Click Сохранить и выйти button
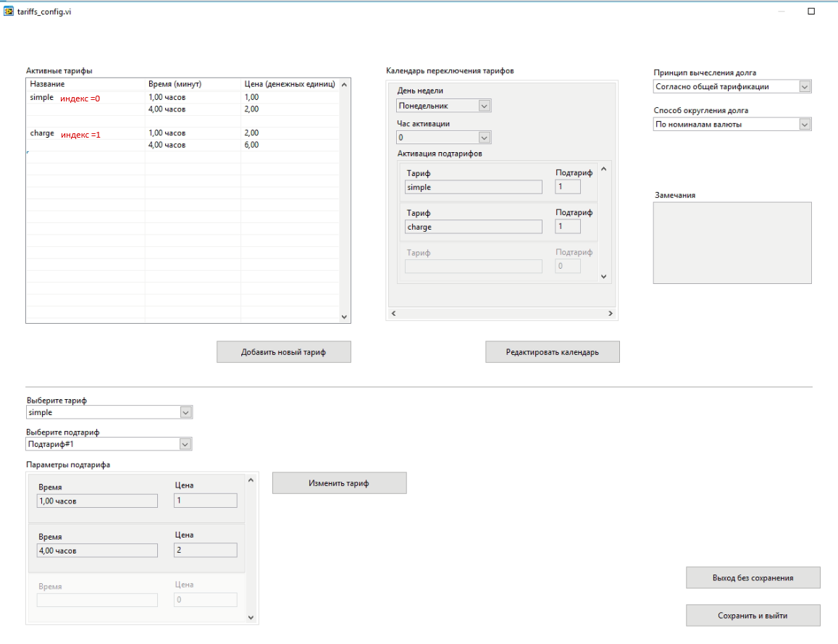838x644 pixels. 753,616
